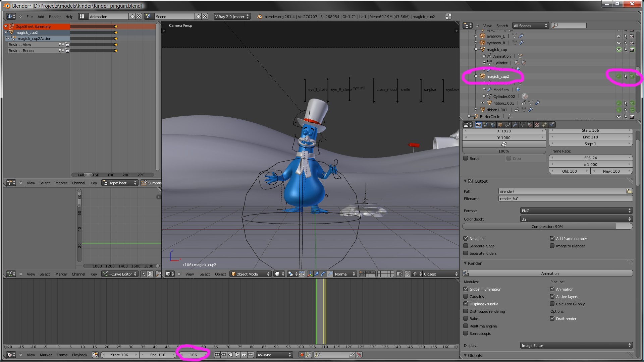
Task: Click the View menu in 3D viewport header
Action: [x=189, y=274]
